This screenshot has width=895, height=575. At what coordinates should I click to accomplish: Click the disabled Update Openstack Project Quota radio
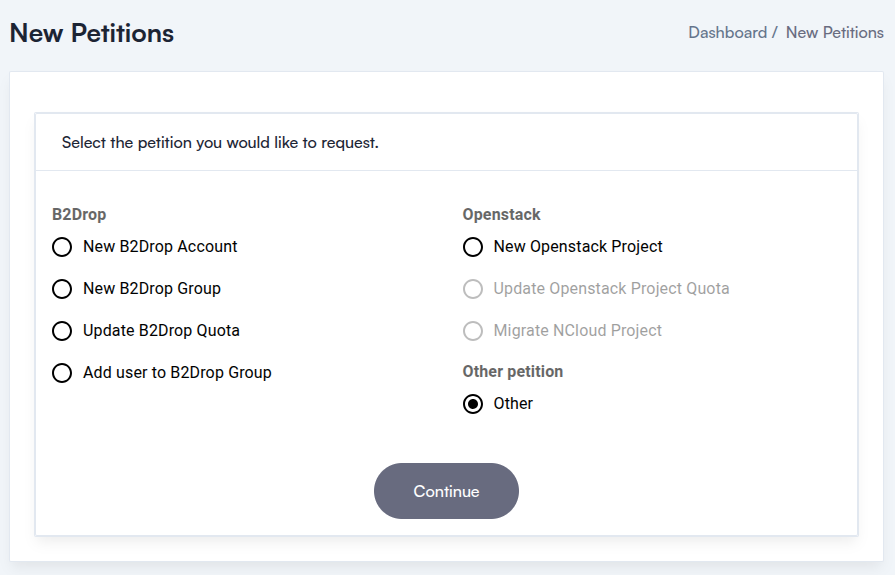[x=473, y=289]
